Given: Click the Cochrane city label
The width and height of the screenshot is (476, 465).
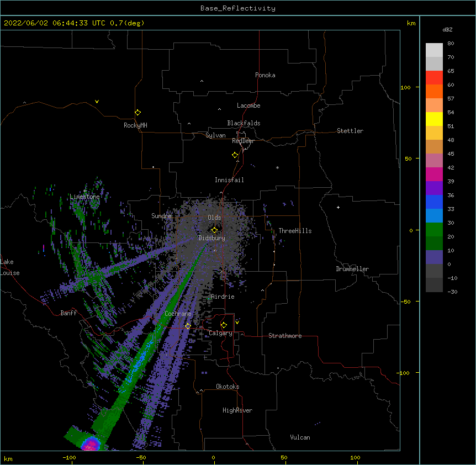Looking at the screenshot, I should 178,314.
